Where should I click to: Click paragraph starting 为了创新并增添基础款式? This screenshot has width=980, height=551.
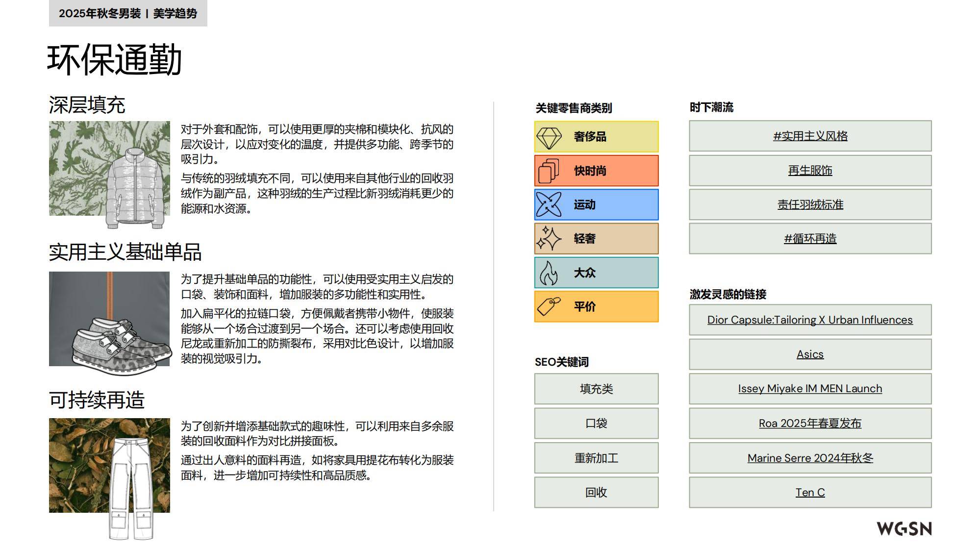coord(317,433)
